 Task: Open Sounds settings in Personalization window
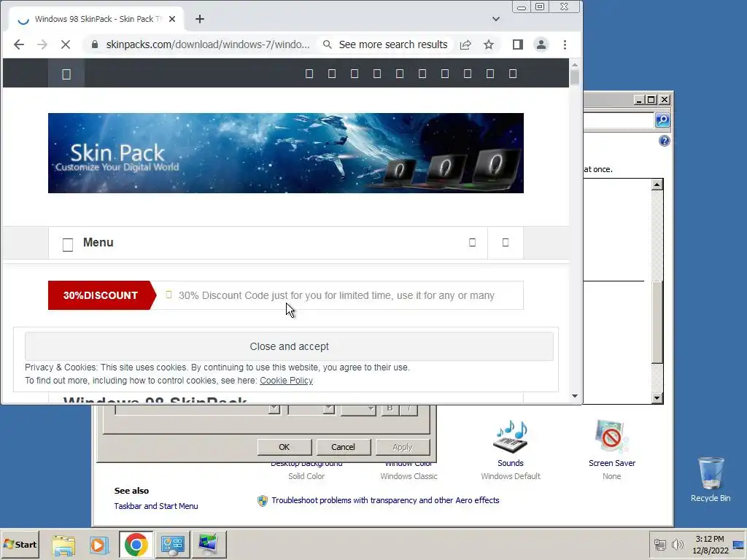click(510, 443)
